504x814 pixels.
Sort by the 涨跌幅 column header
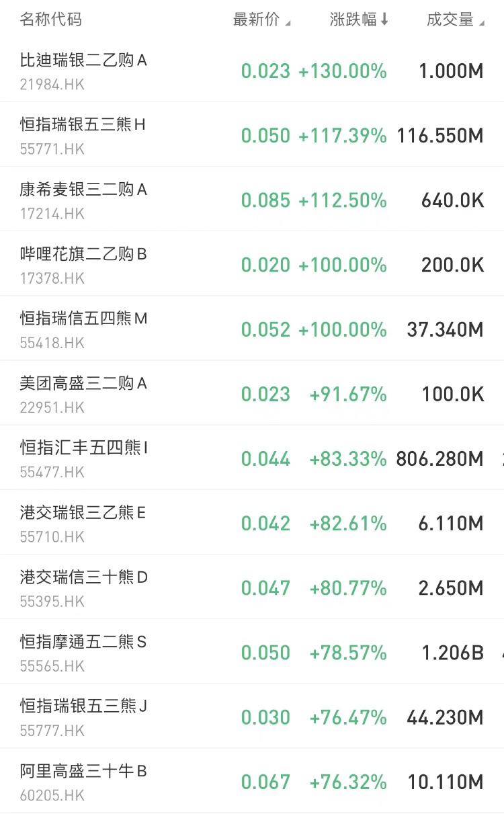tap(353, 19)
